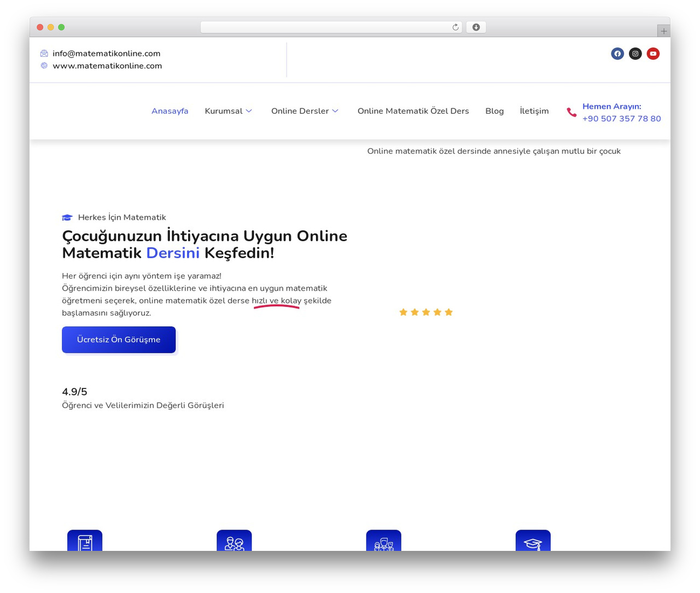Click the globe icon beside the website address

tap(44, 66)
